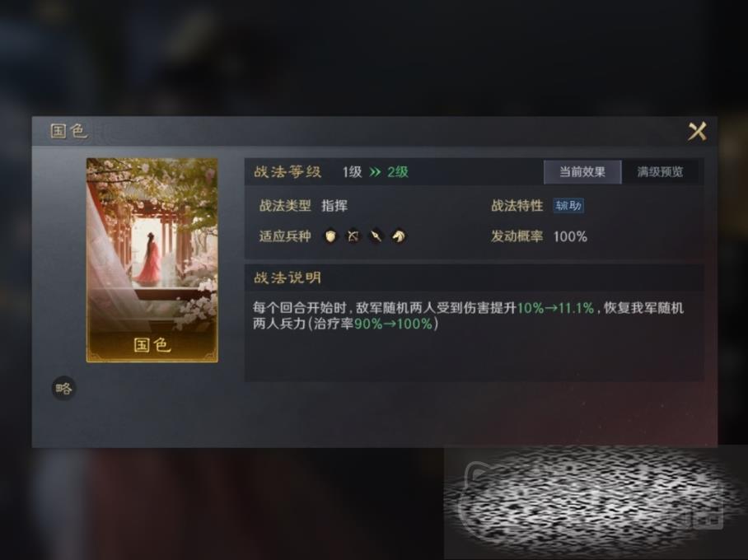Image resolution: width=748 pixels, height=560 pixels.
Task: Switch to the 满级预览 tab
Action: [660, 172]
